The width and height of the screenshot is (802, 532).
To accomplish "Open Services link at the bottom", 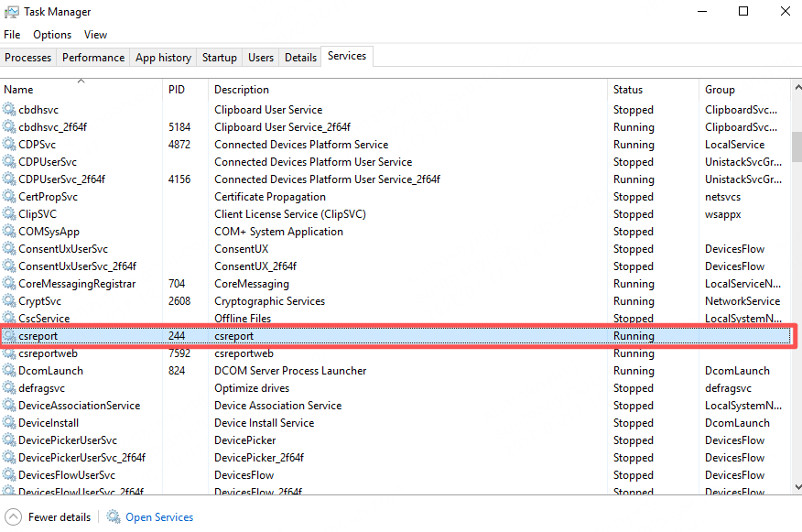I will click(159, 517).
